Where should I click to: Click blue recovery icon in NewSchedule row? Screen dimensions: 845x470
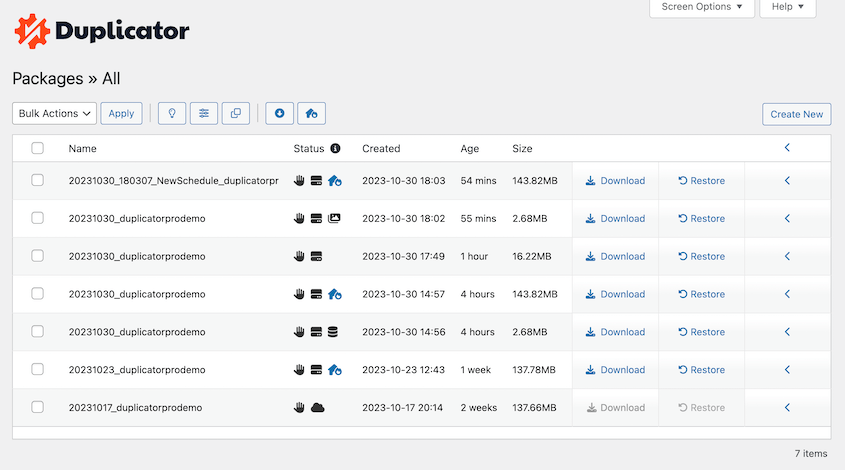click(335, 181)
